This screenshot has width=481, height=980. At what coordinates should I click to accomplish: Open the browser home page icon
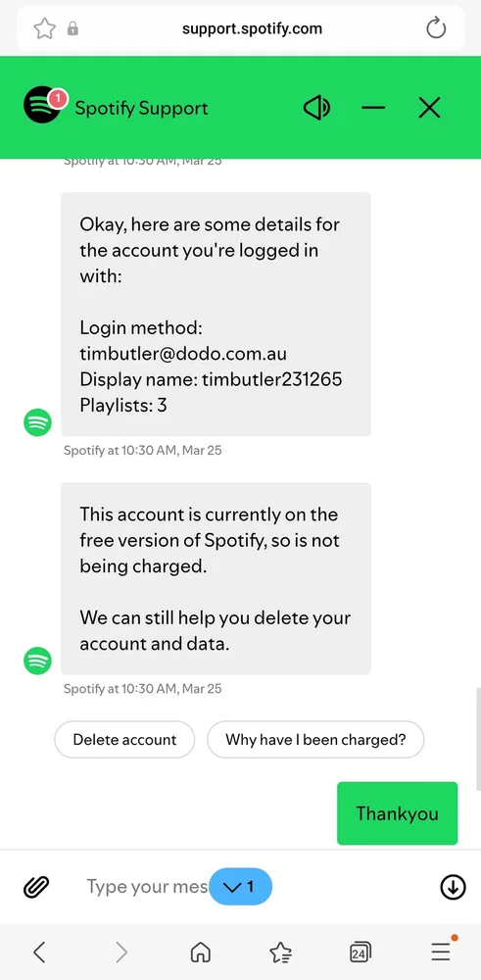(200, 952)
